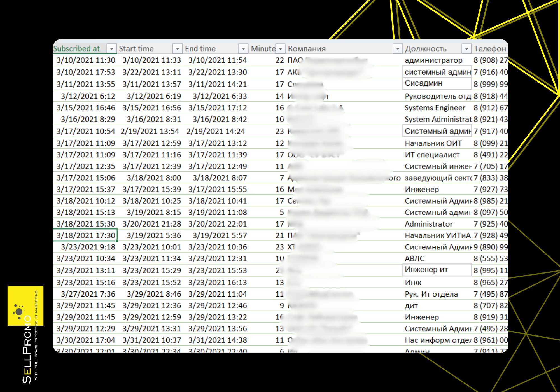
Task: Select start time 2/19/2021 13:54
Action: [150, 131]
